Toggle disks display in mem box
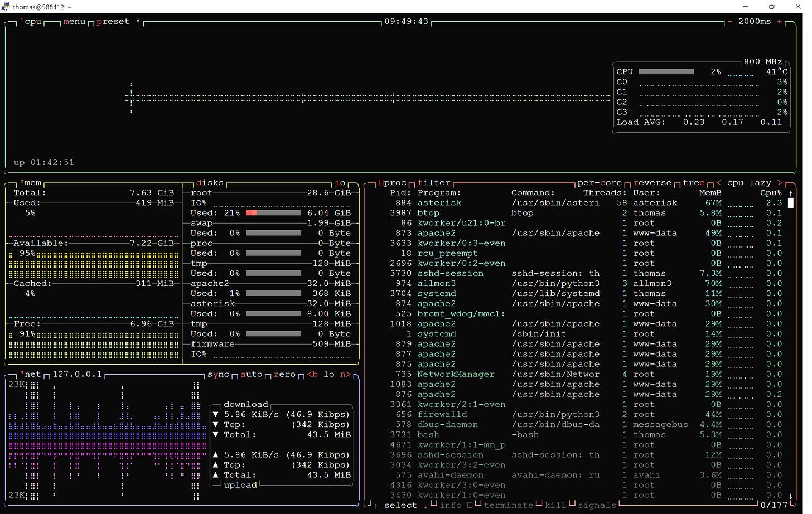 pyautogui.click(x=210, y=183)
